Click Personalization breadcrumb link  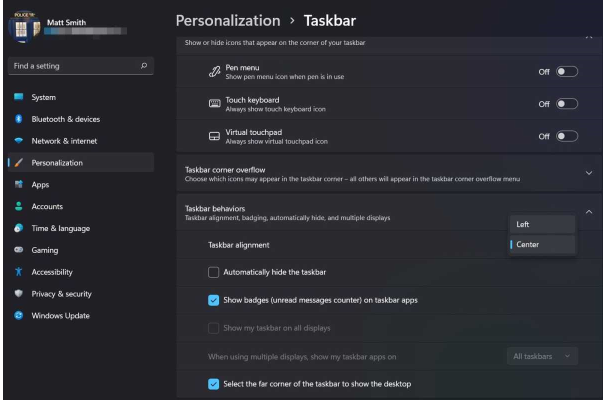[227, 20]
